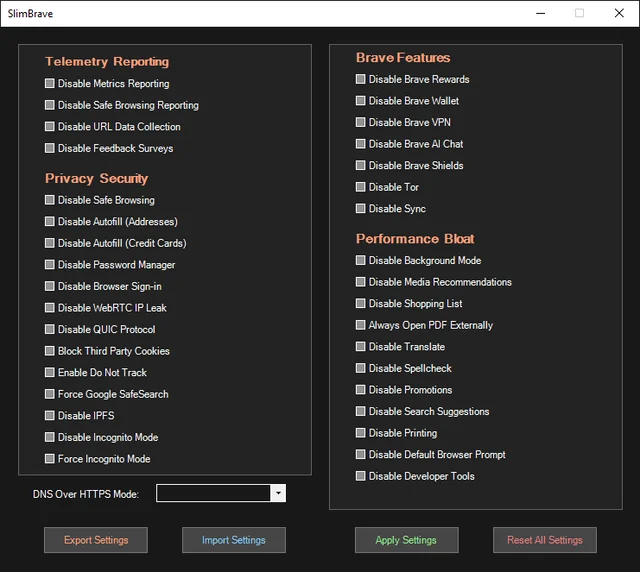Toggle Disable Password Manager checkbox
The image size is (640, 572).
pos(50,265)
